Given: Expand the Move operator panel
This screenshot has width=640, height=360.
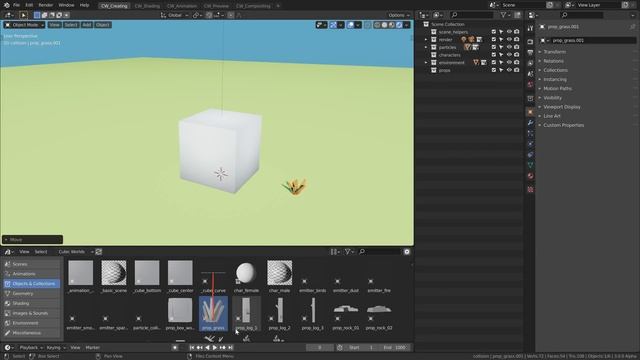Looking at the screenshot, I should (x=32, y=240).
